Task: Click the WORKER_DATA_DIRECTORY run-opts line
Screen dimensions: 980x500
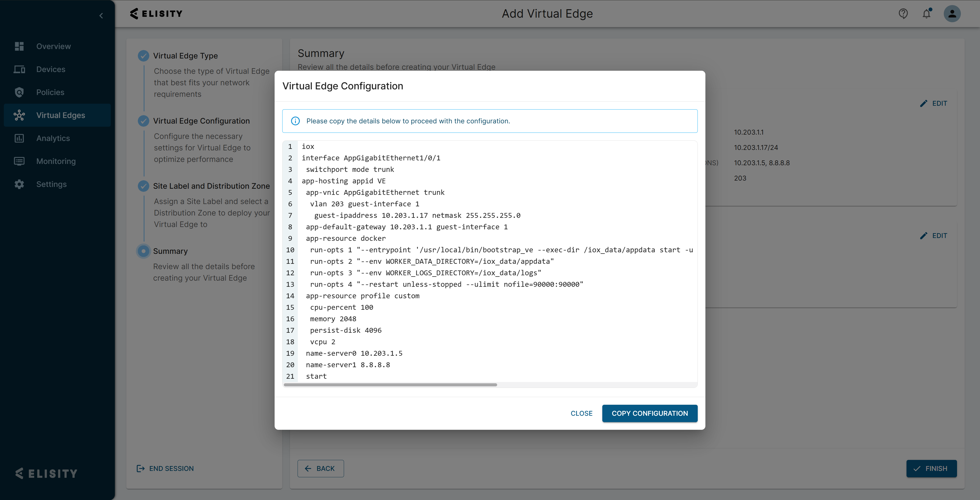Action: point(432,261)
